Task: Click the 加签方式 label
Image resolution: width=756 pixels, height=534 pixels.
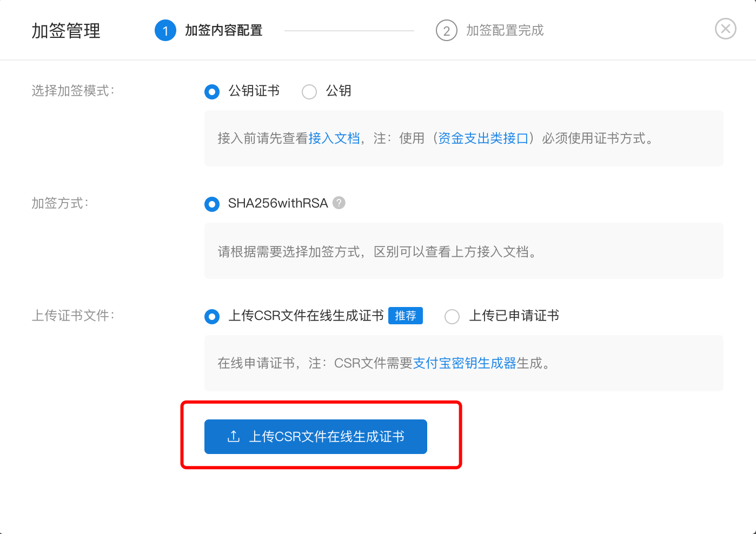Action: tap(60, 203)
